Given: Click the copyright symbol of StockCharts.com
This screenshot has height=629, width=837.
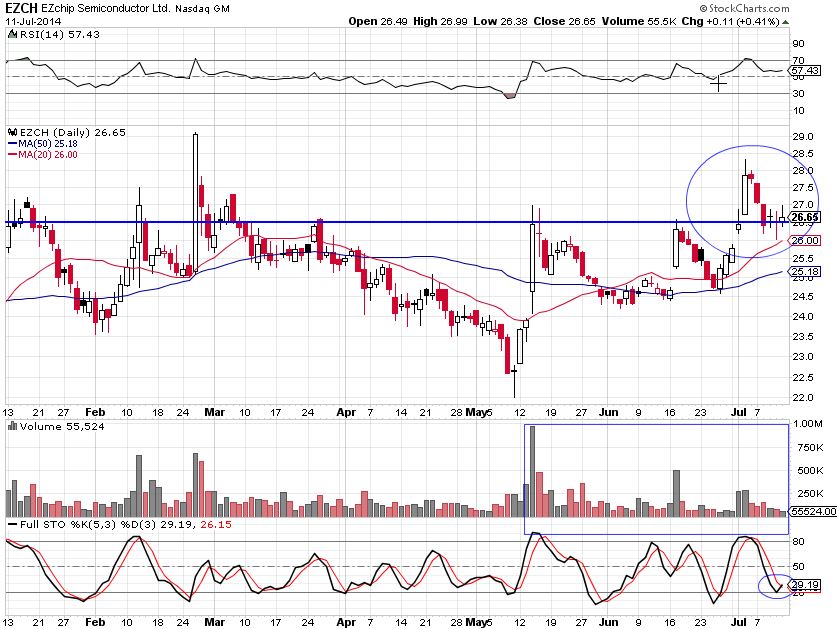Looking at the screenshot, I should pyautogui.click(x=703, y=9).
